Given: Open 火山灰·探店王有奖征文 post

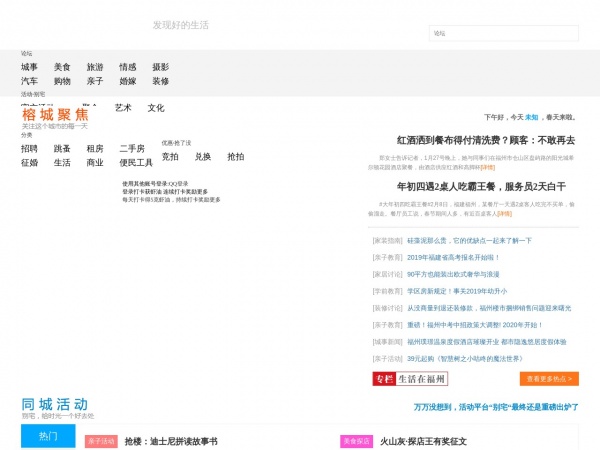Looking at the screenshot, I should (423, 441).
